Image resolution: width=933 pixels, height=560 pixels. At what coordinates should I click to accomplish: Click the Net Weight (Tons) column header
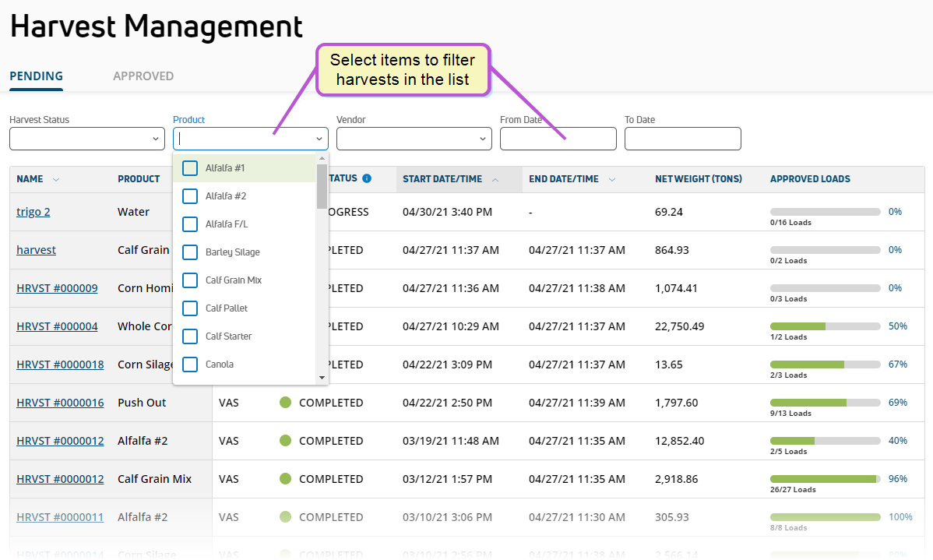coord(699,179)
